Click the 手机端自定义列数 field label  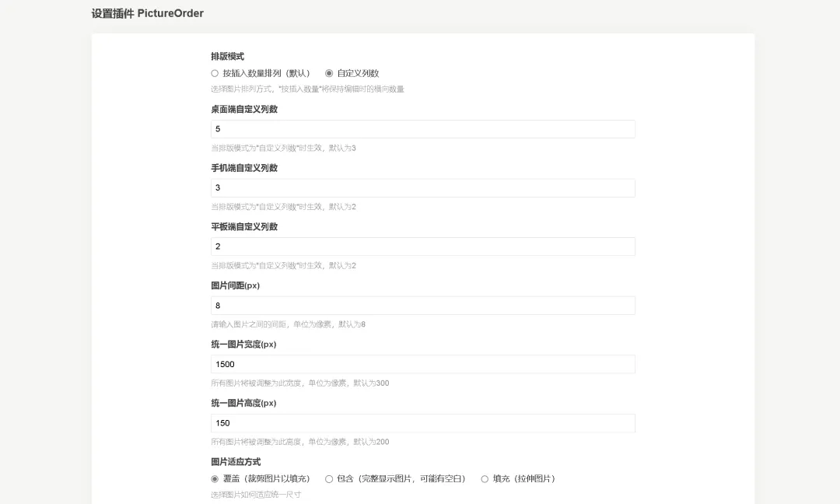[244, 168]
